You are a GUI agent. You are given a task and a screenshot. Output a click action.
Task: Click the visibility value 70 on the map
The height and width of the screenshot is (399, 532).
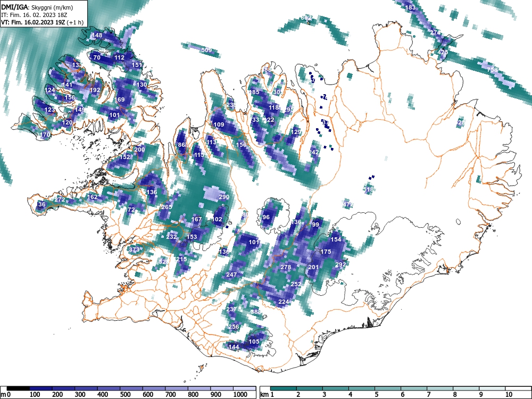[97, 57]
